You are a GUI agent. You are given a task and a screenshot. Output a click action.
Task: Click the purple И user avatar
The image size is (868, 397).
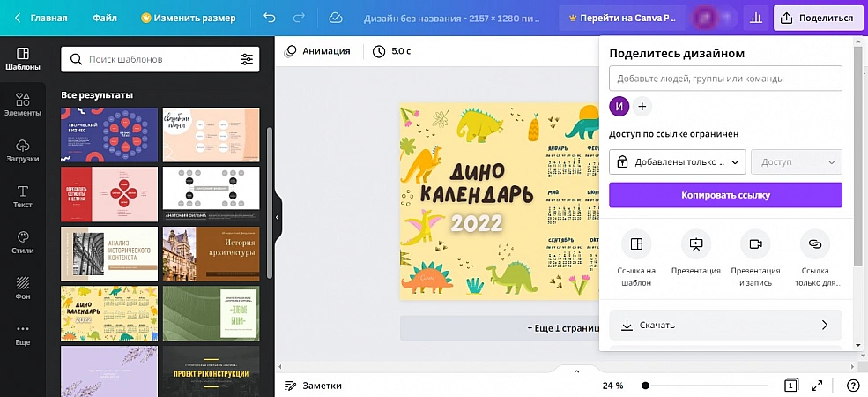click(x=619, y=107)
